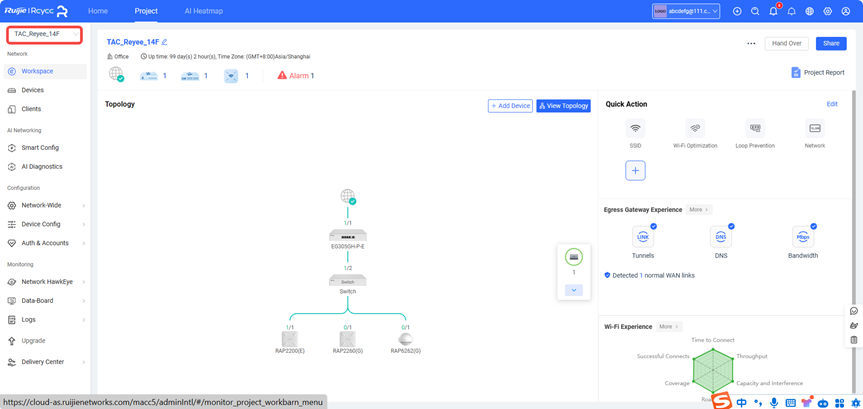Open notifications bell with red badge
The height and width of the screenshot is (409, 863).
[773, 11]
